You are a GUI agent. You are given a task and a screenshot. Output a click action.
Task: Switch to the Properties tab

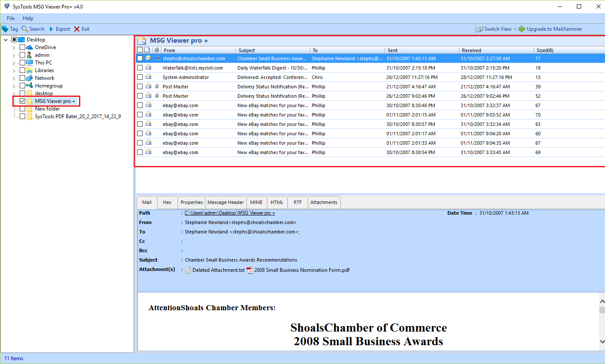point(191,202)
